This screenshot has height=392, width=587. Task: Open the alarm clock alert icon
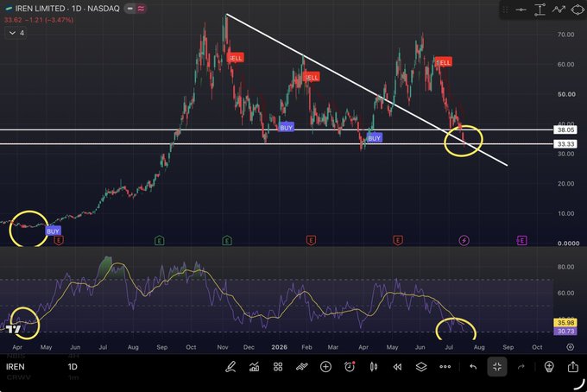click(x=350, y=367)
